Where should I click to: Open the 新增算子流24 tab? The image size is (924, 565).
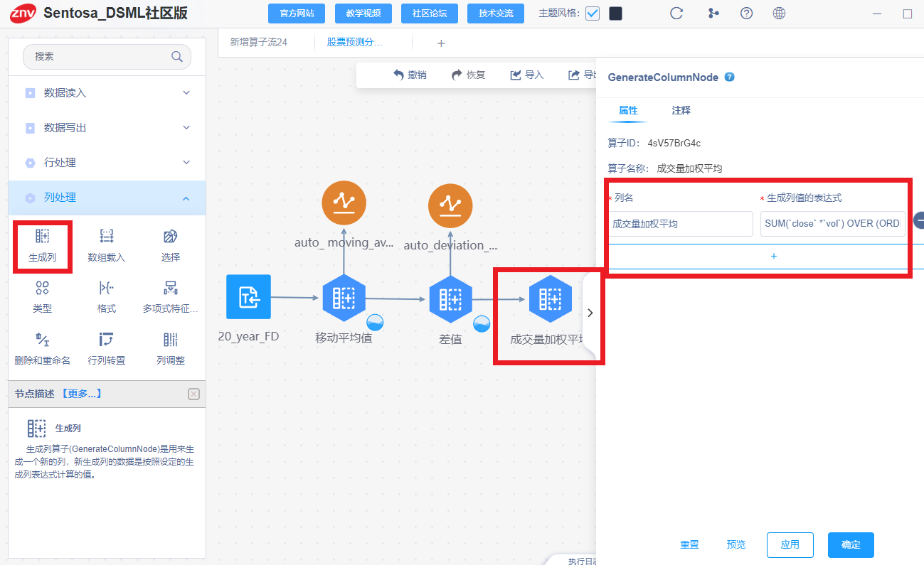coord(259,43)
